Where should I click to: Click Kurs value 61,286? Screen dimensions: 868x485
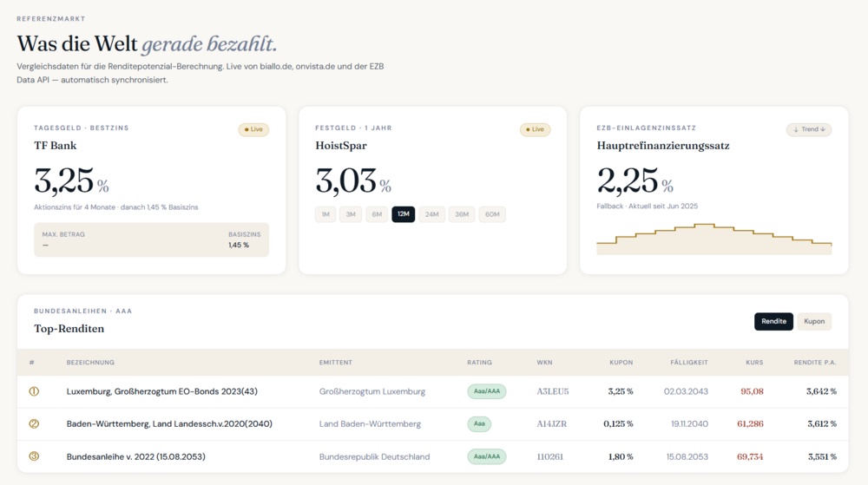[750, 424]
